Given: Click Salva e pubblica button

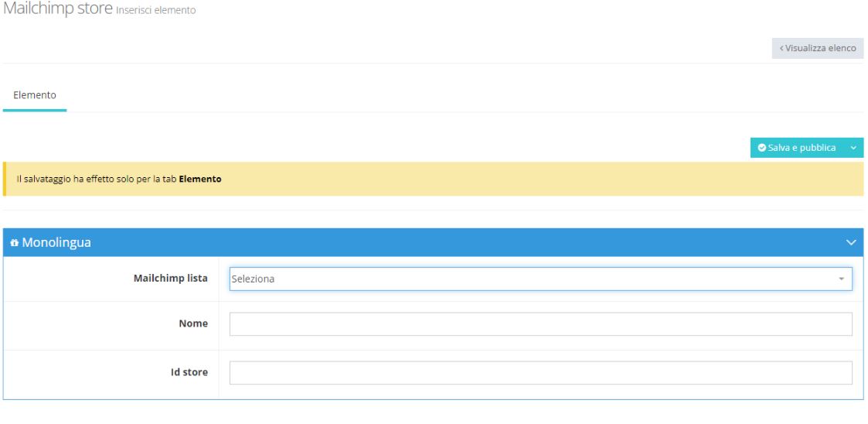Looking at the screenshot, I should [x=797, y=148].
